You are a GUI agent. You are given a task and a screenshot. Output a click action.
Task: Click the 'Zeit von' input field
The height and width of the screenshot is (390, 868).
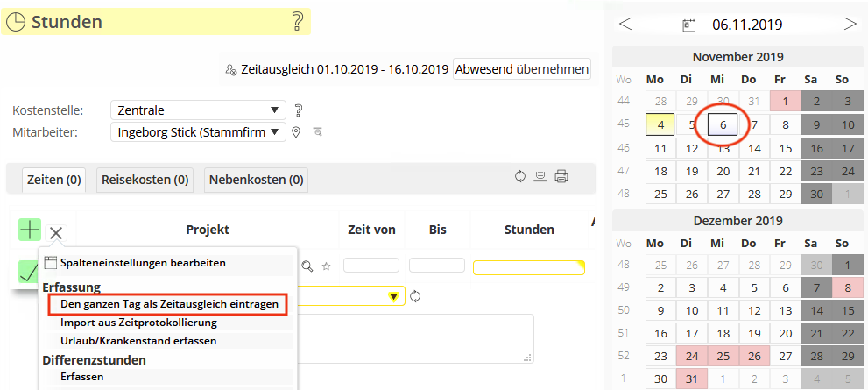[371, 265]
